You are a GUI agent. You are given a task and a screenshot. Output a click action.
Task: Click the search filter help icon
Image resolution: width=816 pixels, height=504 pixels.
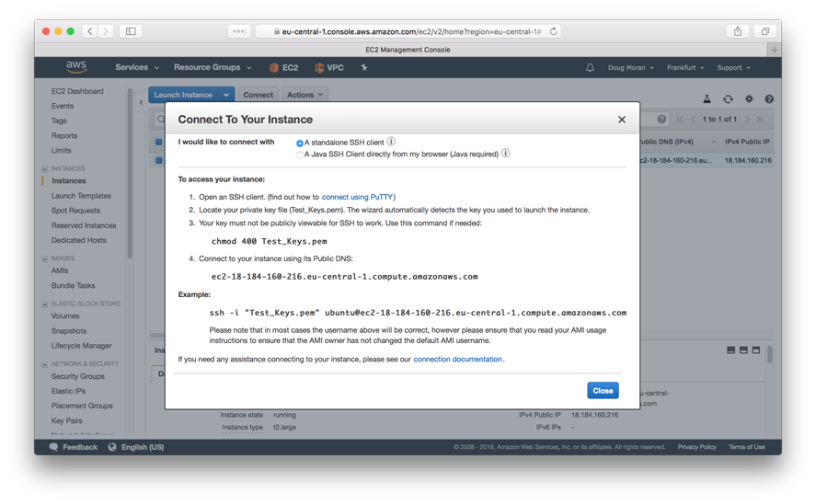661,120
